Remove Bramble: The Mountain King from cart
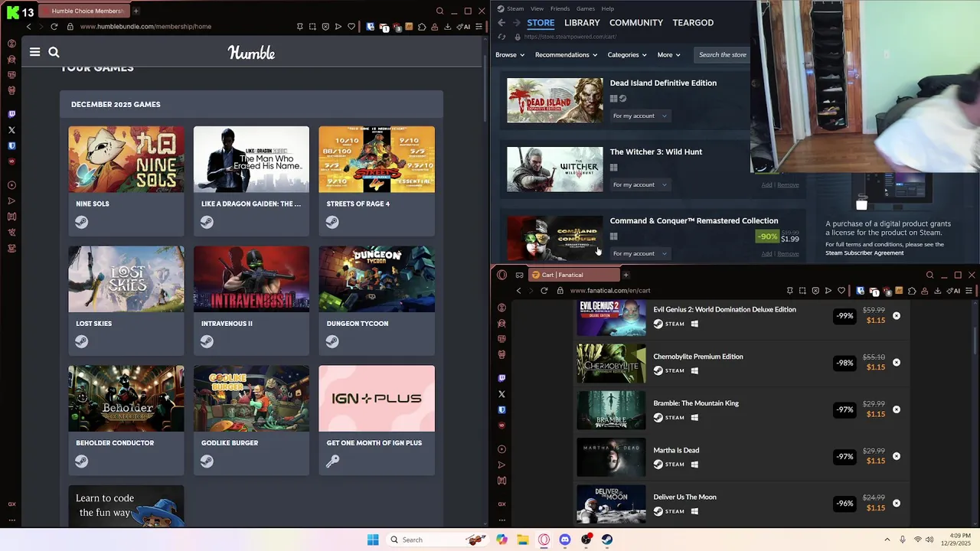Screen dimensions: 980x551 [x=896, y=409]
